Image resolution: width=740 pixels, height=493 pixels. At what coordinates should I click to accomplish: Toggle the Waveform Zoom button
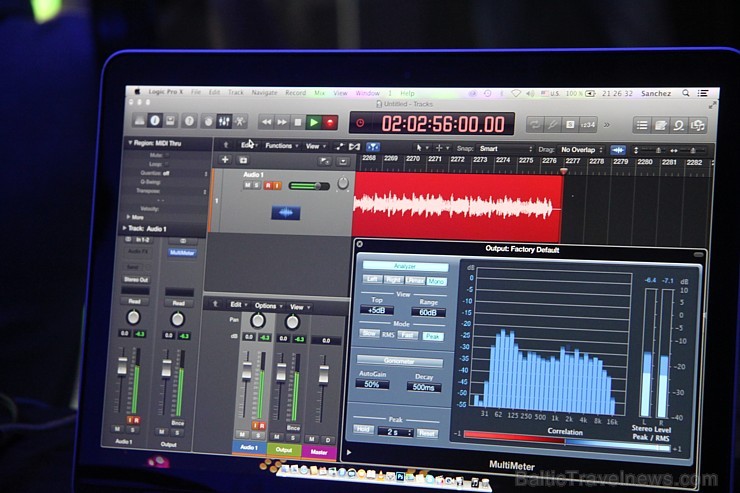coord(618,150)
